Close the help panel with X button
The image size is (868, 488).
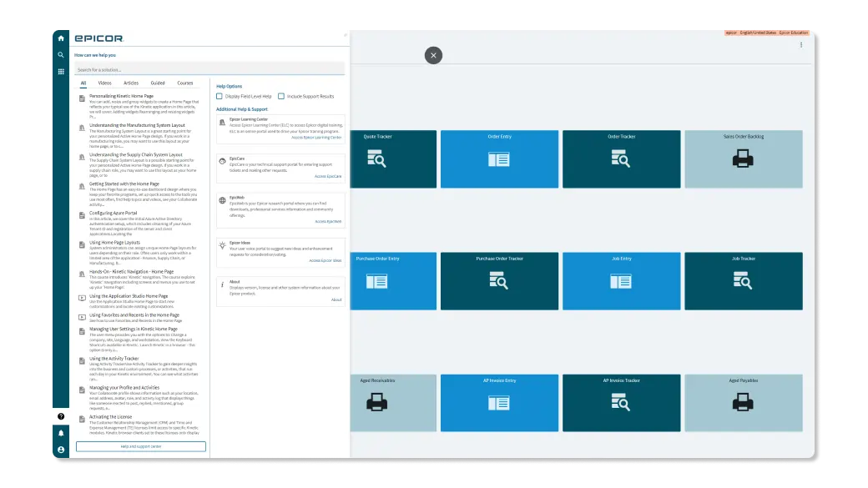coord(433,55)
